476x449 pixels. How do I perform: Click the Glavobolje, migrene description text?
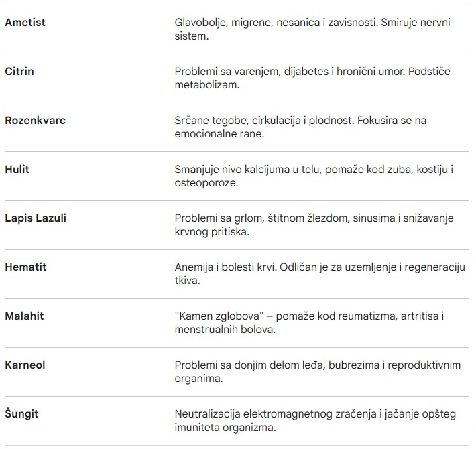pyautogui.click(x=312, y=29)
